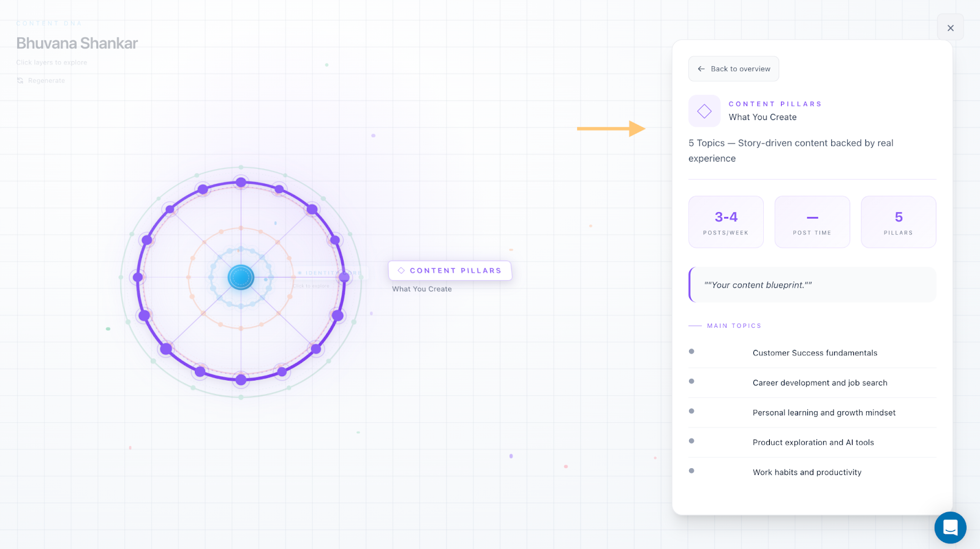Regenerate the Content DNA
Image resolution: width=980 pixels, height=549 pixels.
(41, 80)
